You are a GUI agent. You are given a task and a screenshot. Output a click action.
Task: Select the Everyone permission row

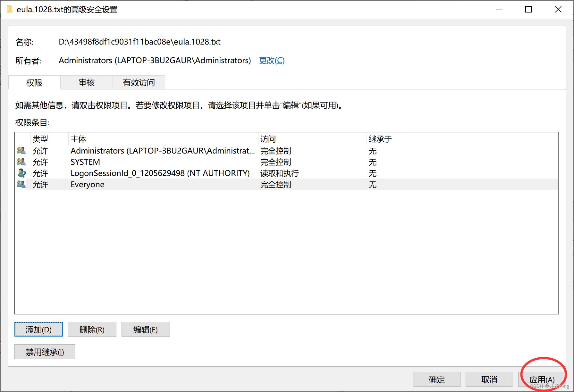tap(286, 184)
